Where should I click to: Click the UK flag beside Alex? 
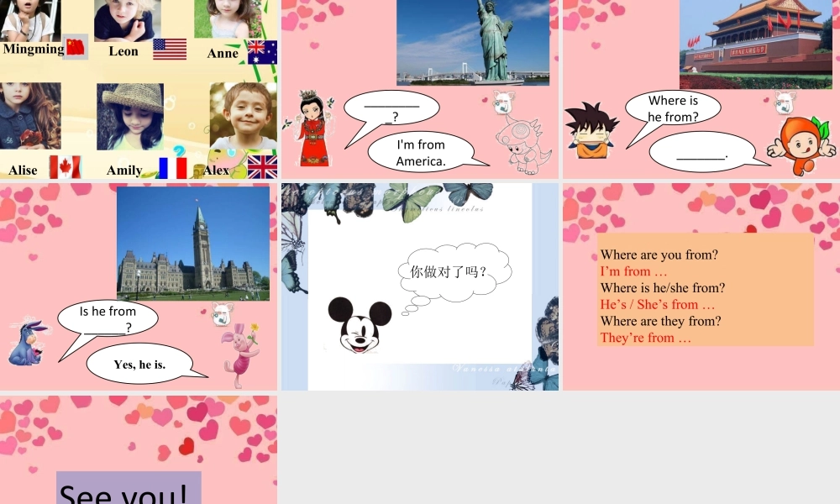click(x=261, y=168)
